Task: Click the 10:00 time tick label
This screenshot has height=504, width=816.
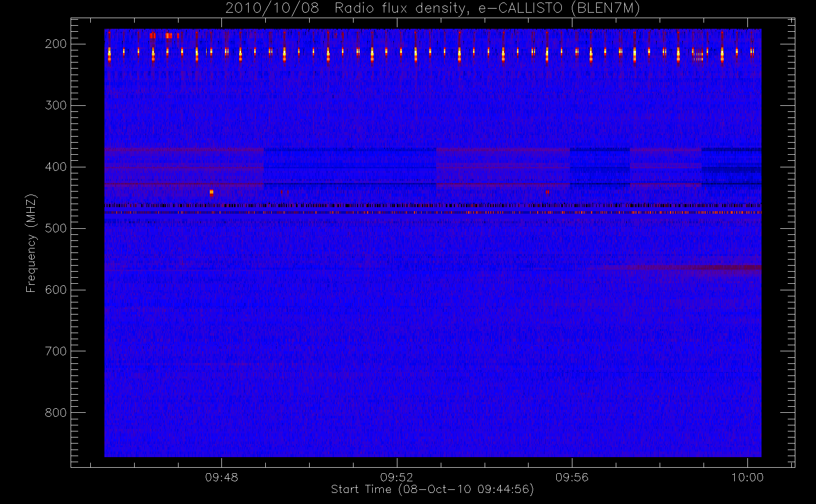Action: (x=747, y=477)
